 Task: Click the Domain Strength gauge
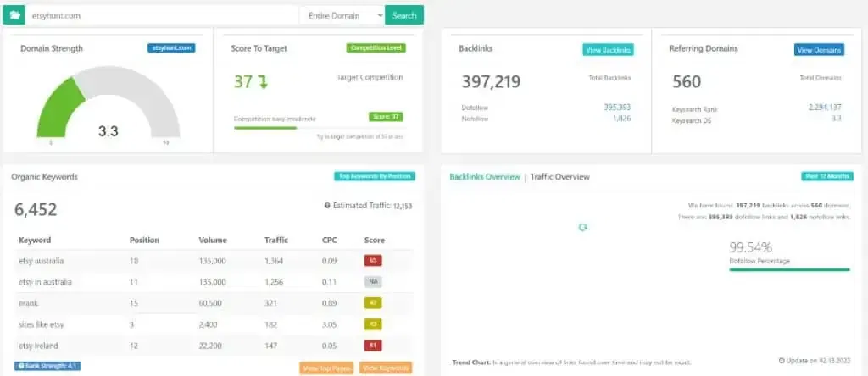[x=108, y=102]
